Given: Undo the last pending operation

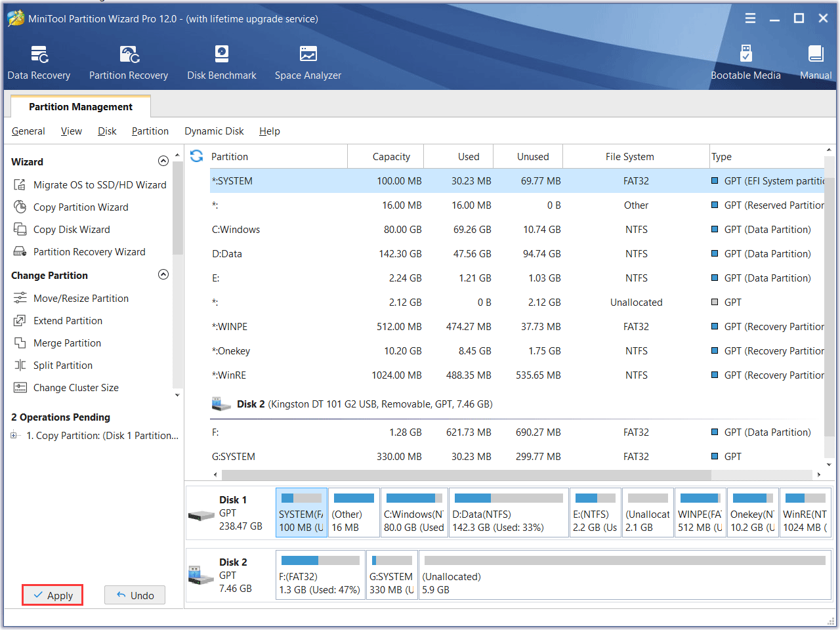Looking at the screenshot, I should tap(135, 595).
